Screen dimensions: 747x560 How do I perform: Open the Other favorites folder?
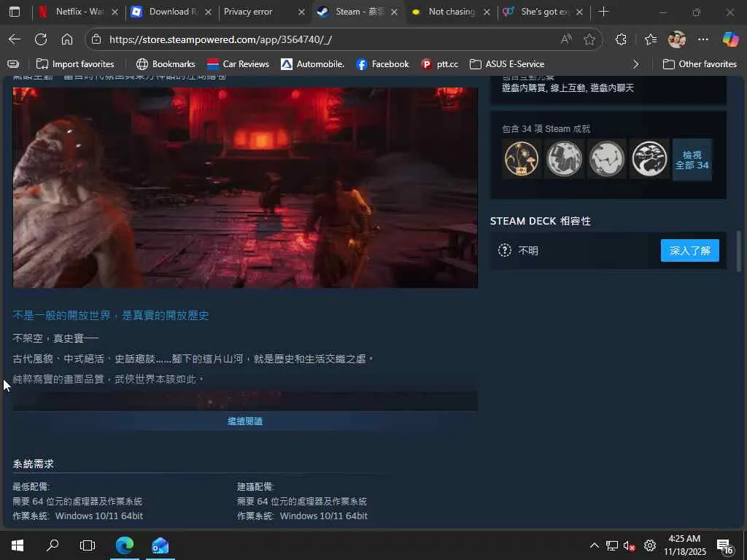tap(700, 64)
